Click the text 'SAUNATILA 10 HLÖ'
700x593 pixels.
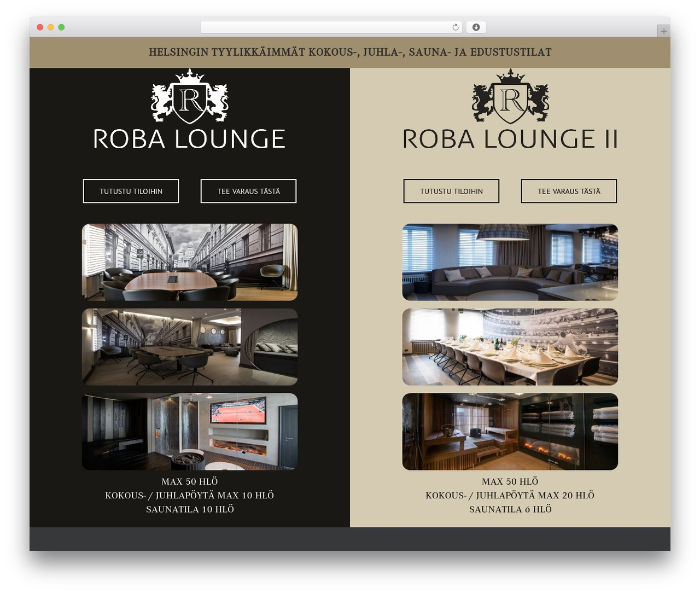point(190,509)
